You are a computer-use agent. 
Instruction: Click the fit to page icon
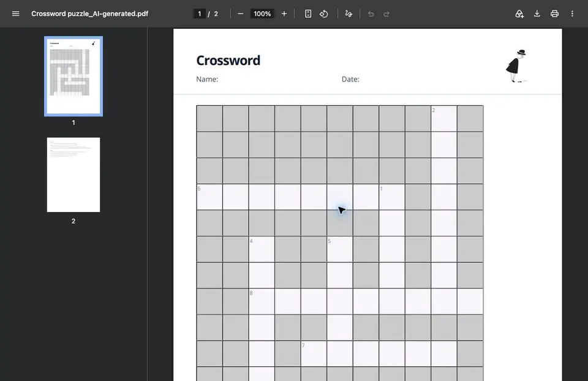[308, 14]
